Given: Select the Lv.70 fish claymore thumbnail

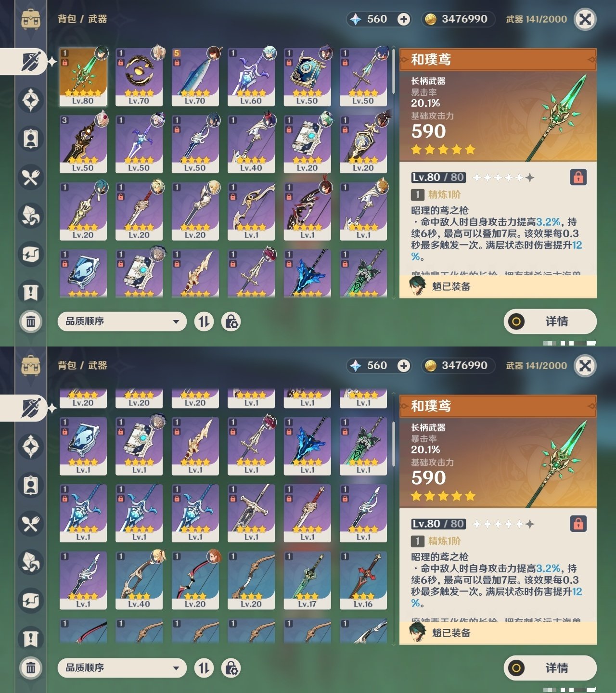Looking at the screenshot, I should 195,77.
